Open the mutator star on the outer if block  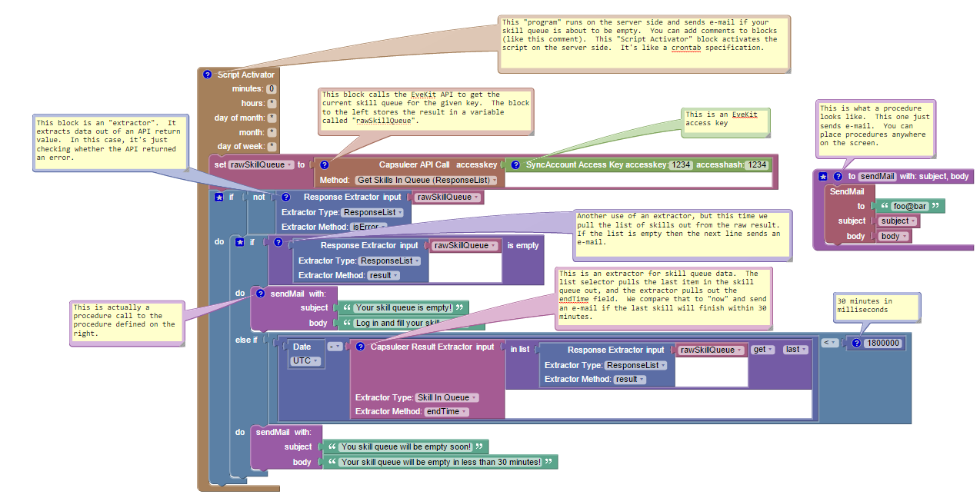click(x=218, y=197)
